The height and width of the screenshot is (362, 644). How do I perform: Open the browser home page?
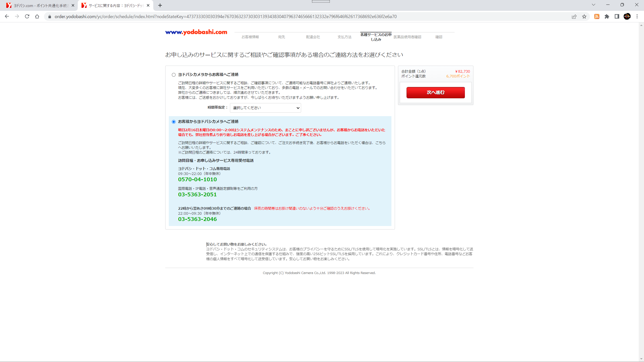click(37, 16)
